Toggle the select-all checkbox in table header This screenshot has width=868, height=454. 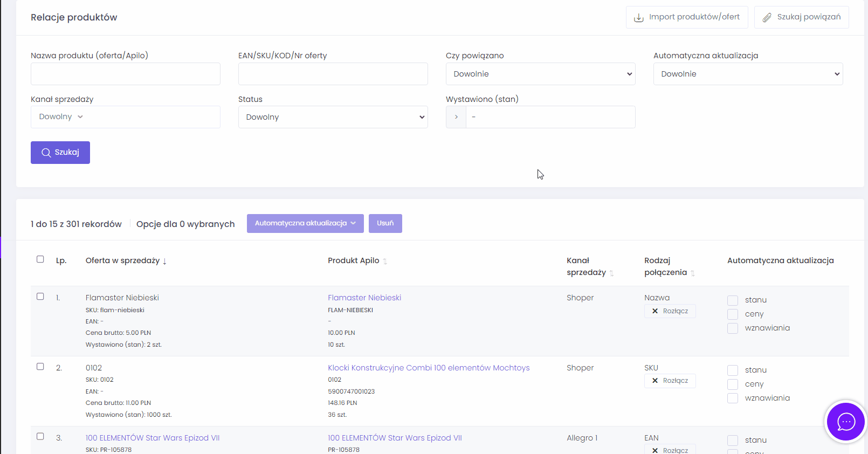[40, 259]
